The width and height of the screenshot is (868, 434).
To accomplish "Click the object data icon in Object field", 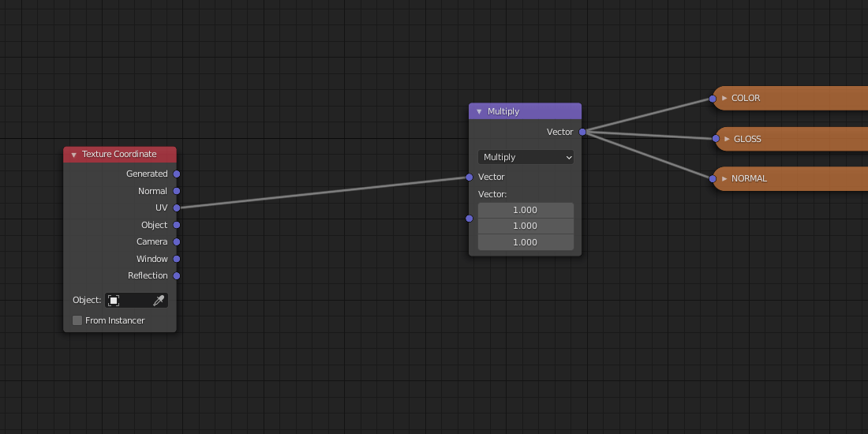I will [x=114, y=301].
